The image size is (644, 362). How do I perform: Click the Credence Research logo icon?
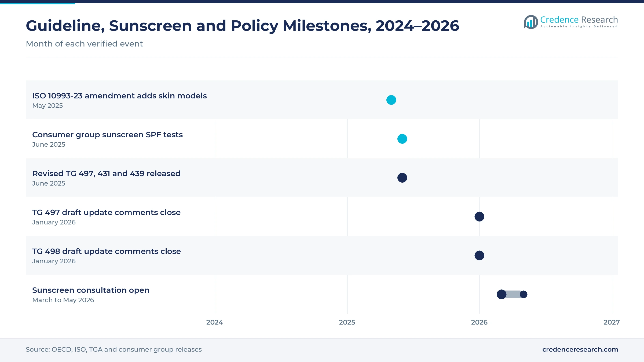pyautogui.click(x=531, y=22)
